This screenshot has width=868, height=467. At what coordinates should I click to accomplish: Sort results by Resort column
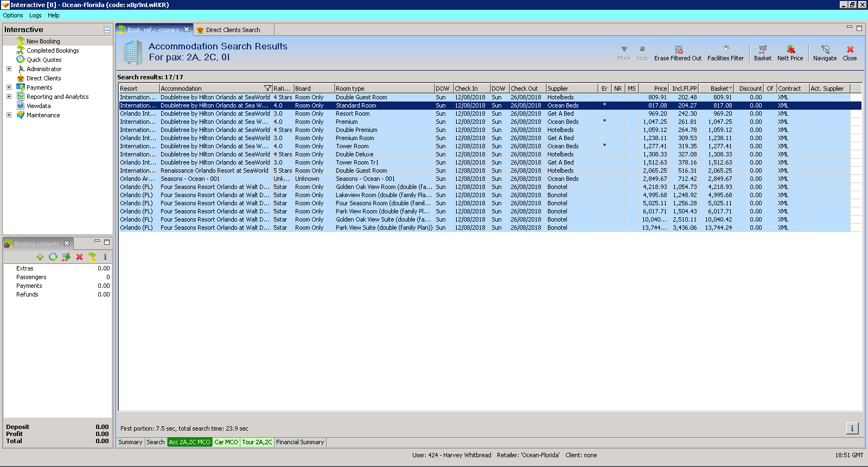coord(139,89)
